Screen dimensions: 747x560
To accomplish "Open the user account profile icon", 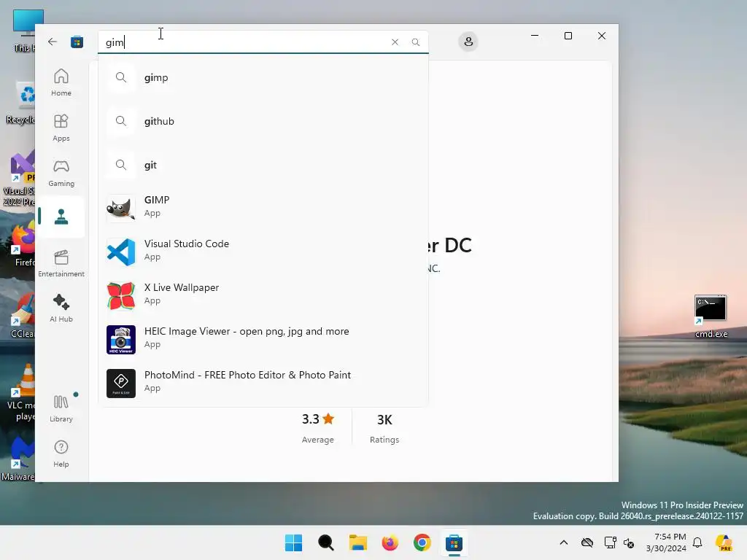I will (x=468, y=42).
